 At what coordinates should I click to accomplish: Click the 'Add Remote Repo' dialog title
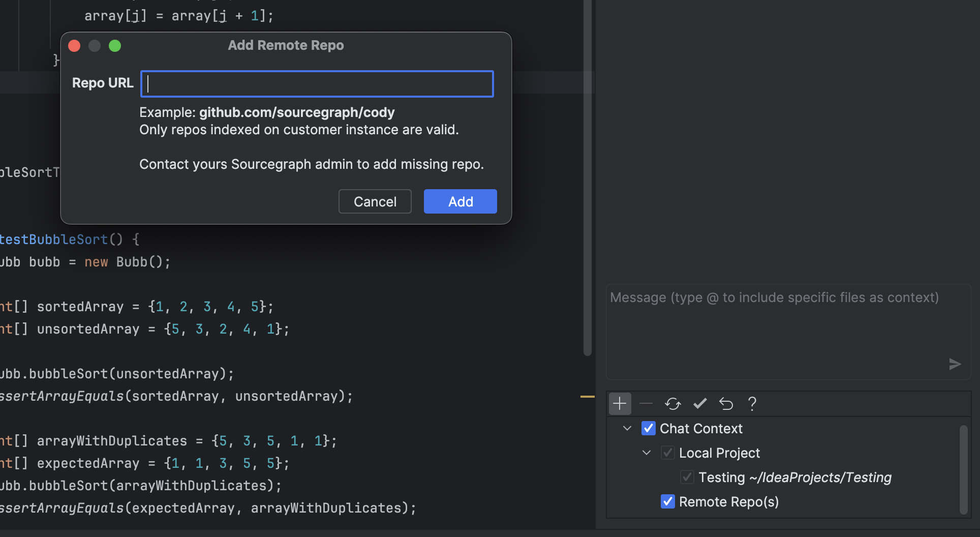coord(286,45)
